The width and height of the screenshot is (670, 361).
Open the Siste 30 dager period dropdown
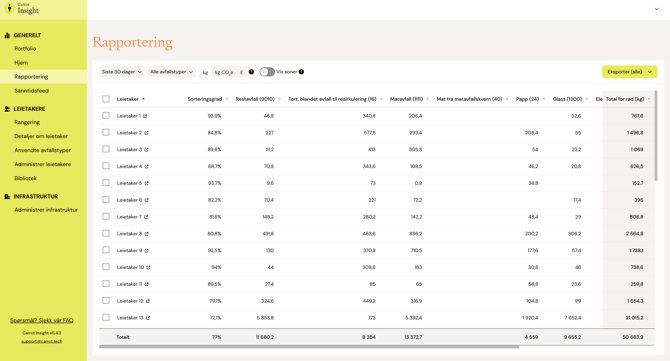(x=122, y=72)
